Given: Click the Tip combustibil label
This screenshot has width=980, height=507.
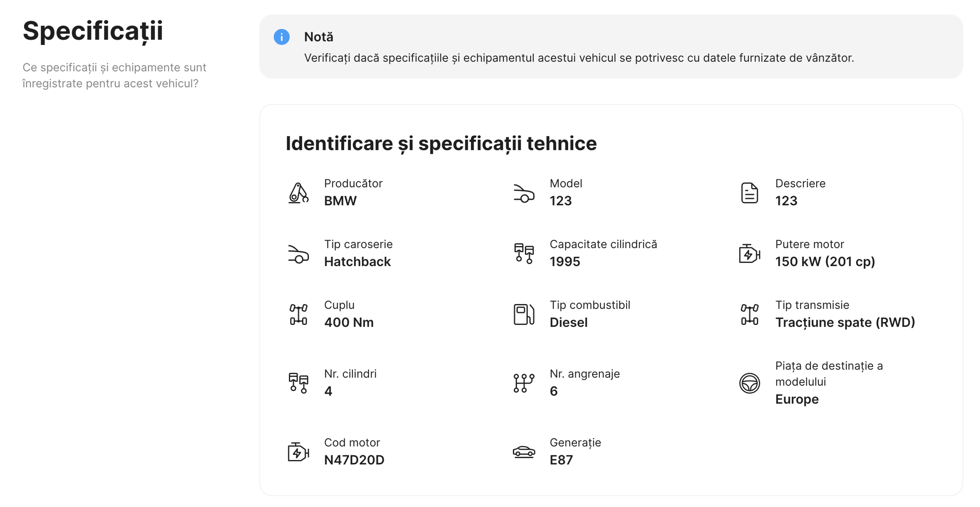Looking at the screenshot, I should tap(590, 305).
